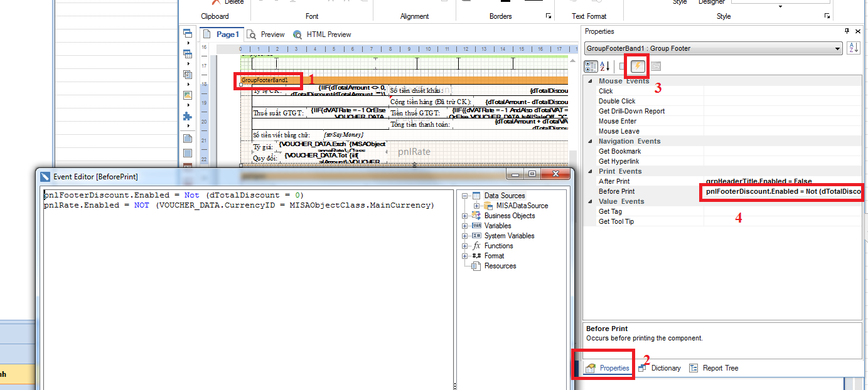Image resolution: width=868 pixels, height=390 pixels.
Task: Select the Get Tag event row
Action: pos(728,211)
